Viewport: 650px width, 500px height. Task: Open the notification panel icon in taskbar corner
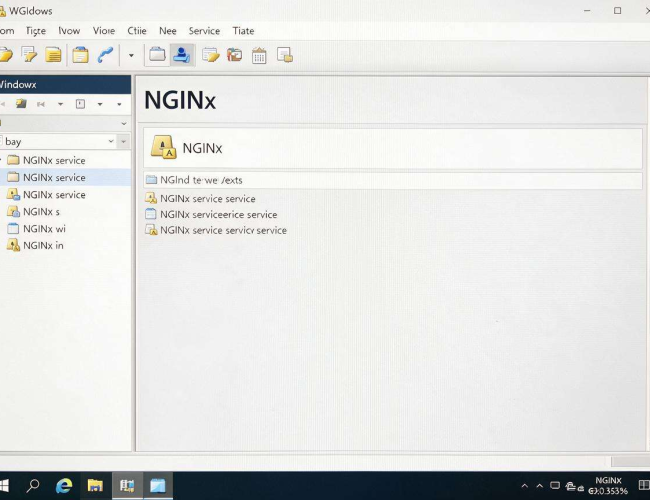pos(644,485)
